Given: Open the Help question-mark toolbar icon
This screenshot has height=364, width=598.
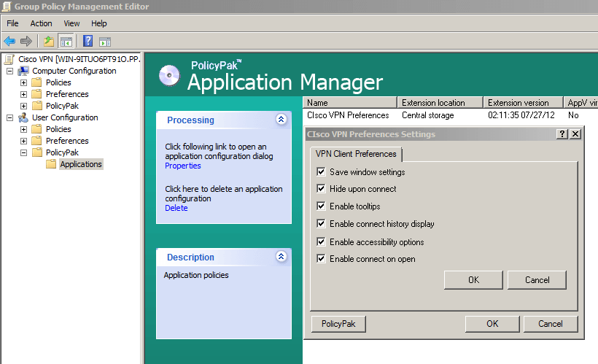Looking at the screenshot, I should tap(88, 41).
